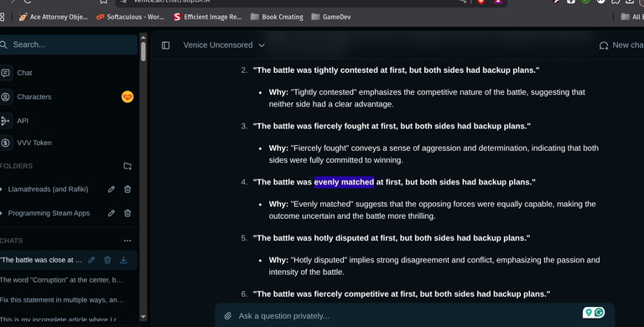Click the new folder icon beside Folders
Screen dimensions: 644x327
(x=127, y=166)
